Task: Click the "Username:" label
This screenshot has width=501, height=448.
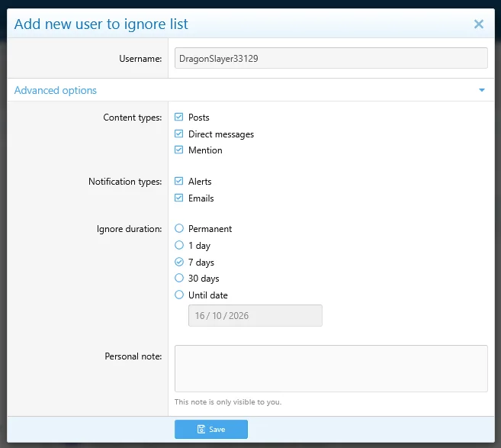Action: (140, 59)
